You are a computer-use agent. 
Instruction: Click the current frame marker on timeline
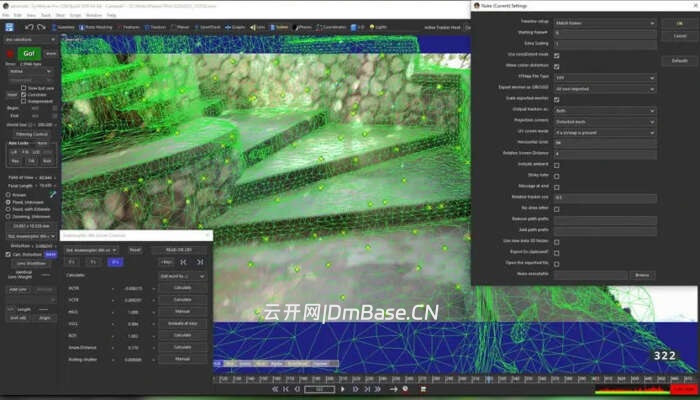[489, 379]
